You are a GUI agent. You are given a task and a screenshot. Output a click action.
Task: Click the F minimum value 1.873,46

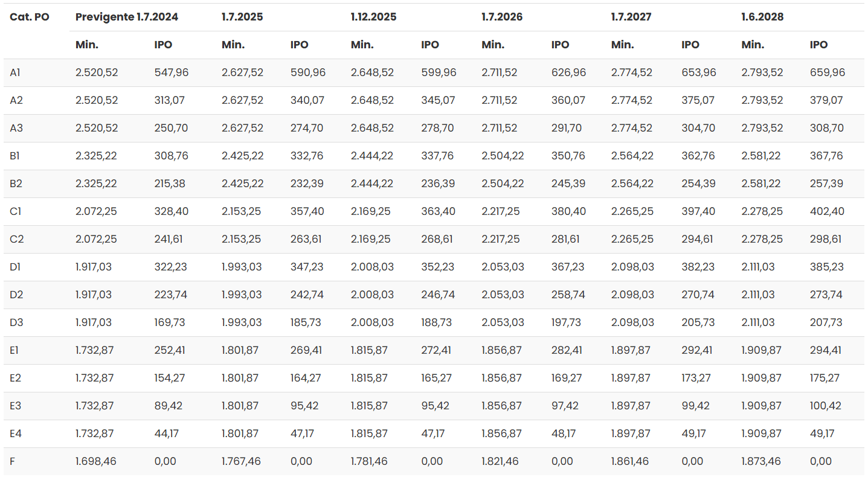(761, 461)
